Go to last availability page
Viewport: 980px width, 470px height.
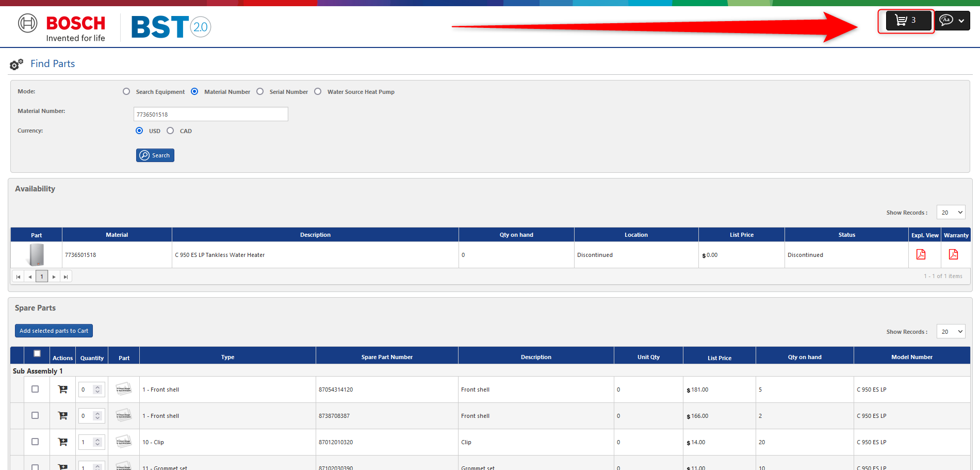point(66,277)
